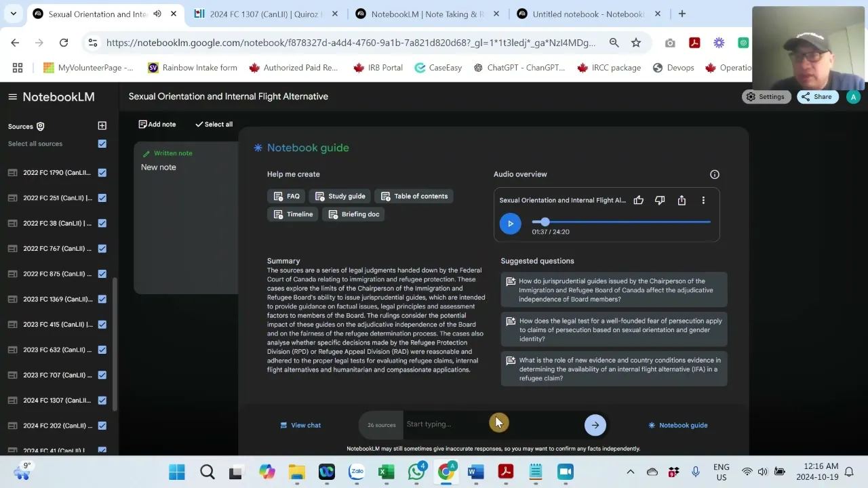Show hidden system tray icons chevron
868x488 pixels.
pos(630,472)
